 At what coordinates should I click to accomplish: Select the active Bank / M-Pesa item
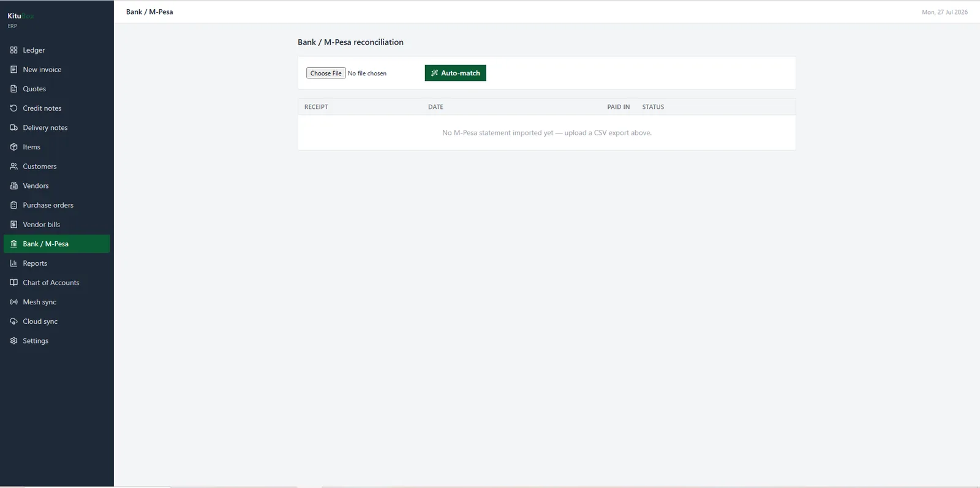click(56, 244)
